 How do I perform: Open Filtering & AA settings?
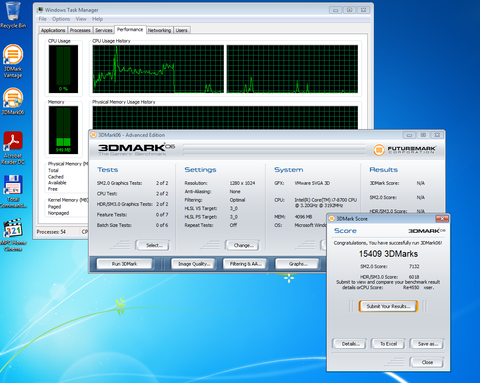coord(245,264)
